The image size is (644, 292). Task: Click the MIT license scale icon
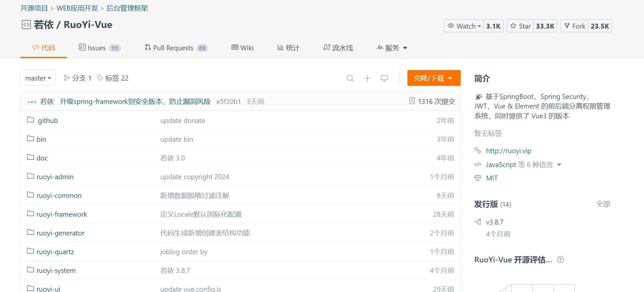pyautogui.click(x=478, y=178)
